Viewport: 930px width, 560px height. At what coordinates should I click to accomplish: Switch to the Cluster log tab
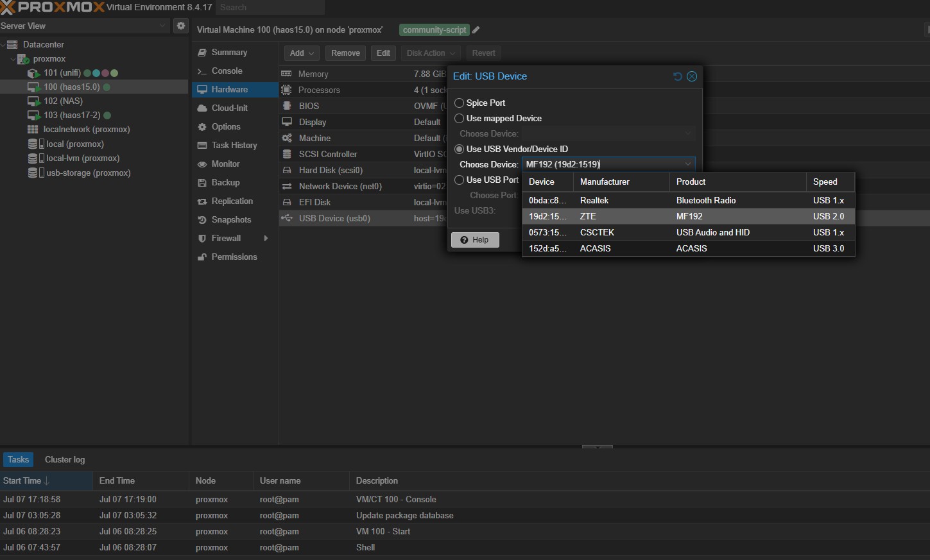[65, 459]
